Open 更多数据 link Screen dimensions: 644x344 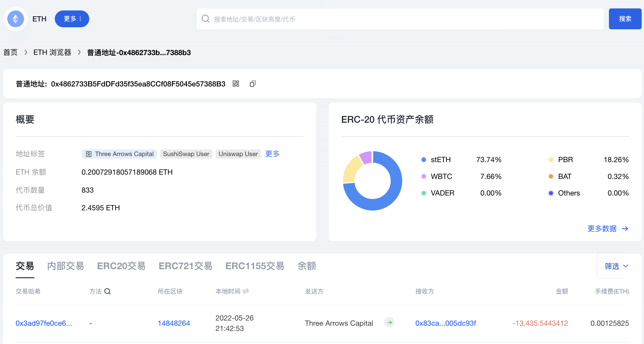602,229
